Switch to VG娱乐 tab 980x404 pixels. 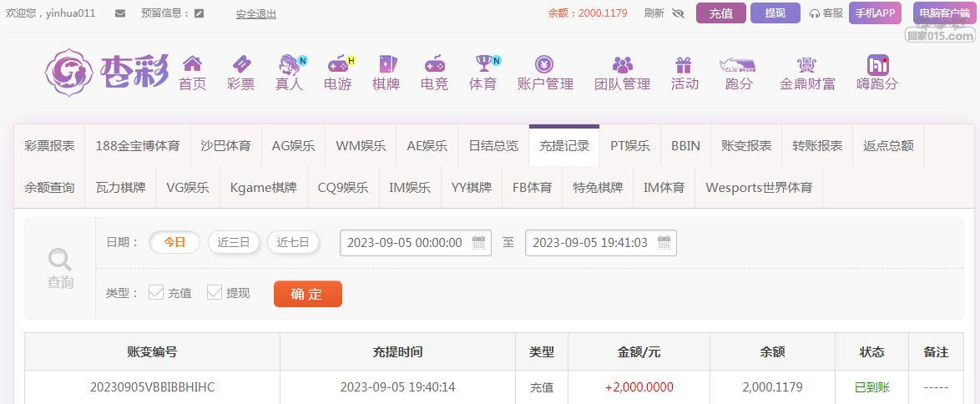[188, 187]
